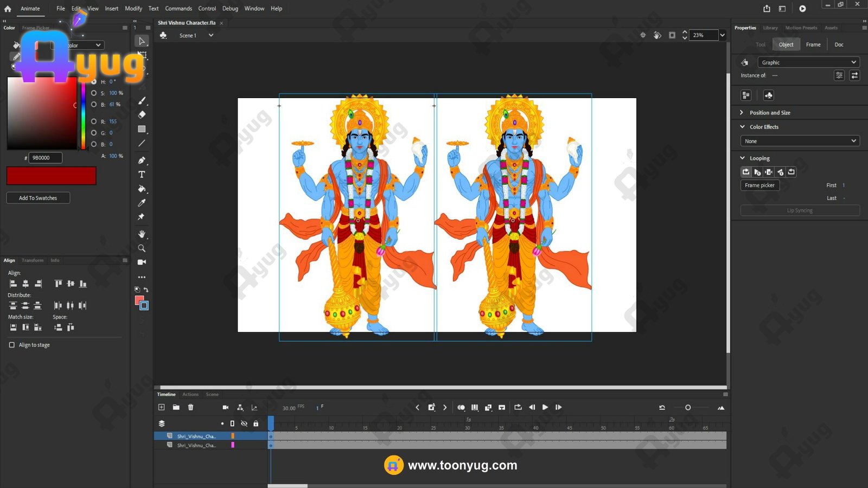
Task: Expand Position and Size section
Action: click(x=742, y=113)
